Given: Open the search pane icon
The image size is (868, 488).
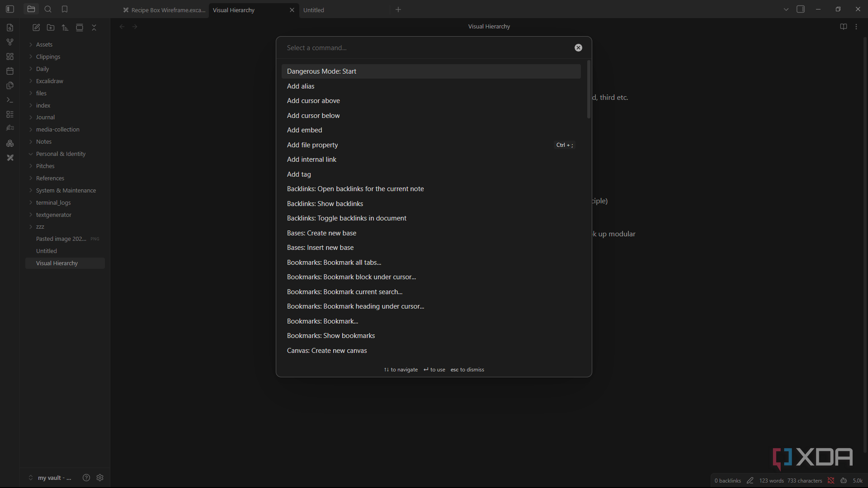Looking at the screenshot, I should coord(48,9).
